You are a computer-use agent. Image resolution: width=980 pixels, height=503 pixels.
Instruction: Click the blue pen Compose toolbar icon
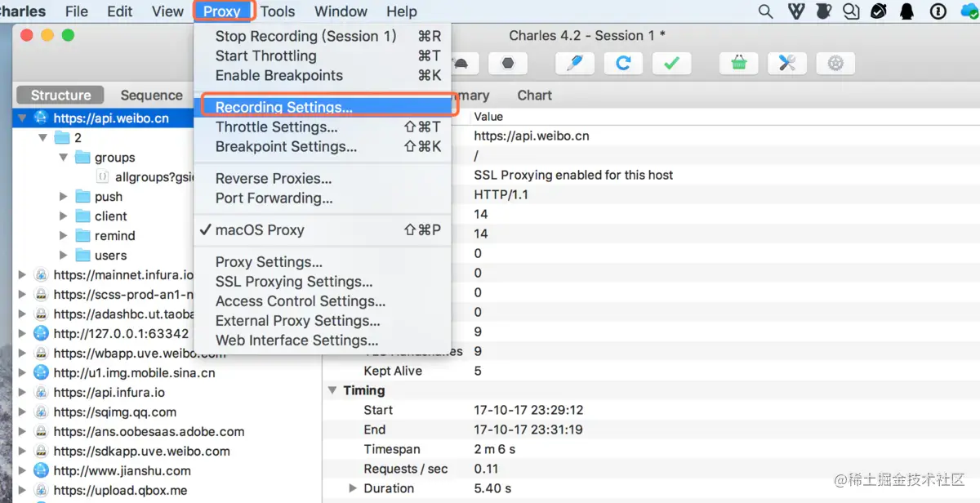click(575, 64)
